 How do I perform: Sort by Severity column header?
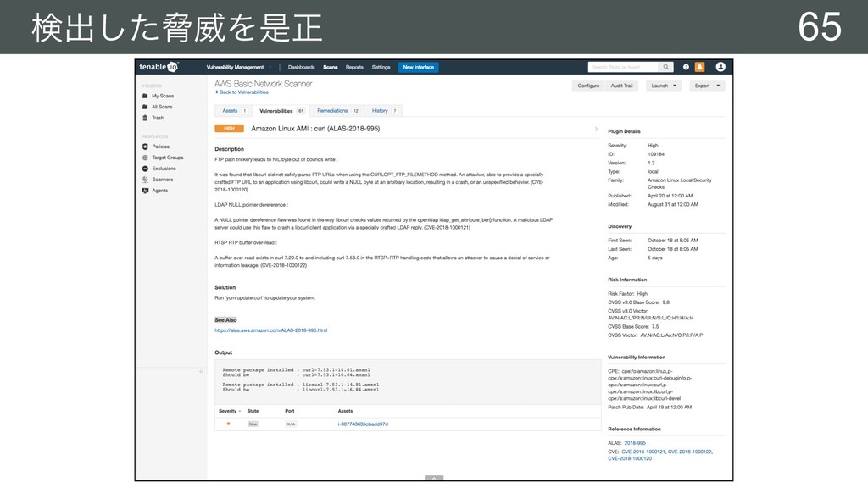[x=229, y=411]
